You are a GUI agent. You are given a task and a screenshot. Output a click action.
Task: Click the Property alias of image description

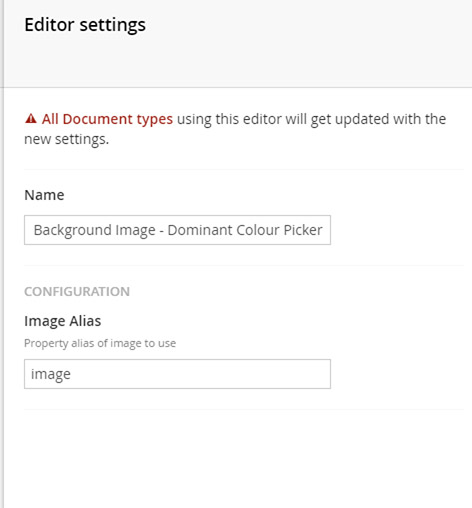click(100, 343)
